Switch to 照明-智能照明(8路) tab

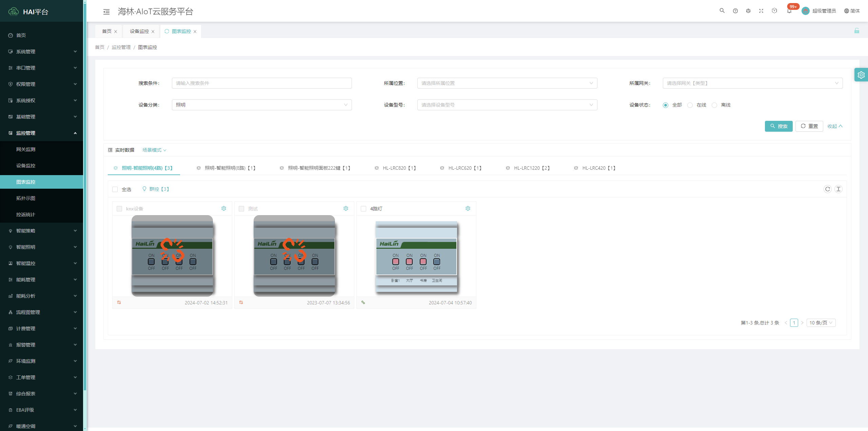pos(226,168)
